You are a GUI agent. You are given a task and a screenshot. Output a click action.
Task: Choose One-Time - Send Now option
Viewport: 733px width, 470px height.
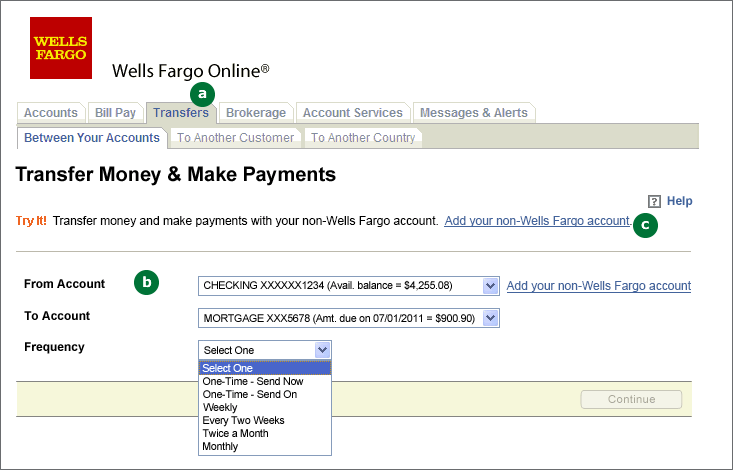(x=265, y=381)
